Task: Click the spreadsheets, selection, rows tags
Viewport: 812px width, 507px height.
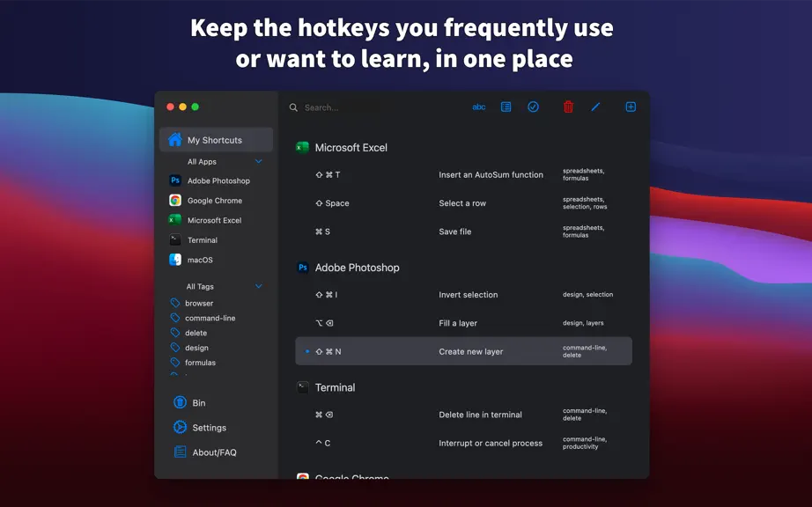Action: click(x=585, y=202)
